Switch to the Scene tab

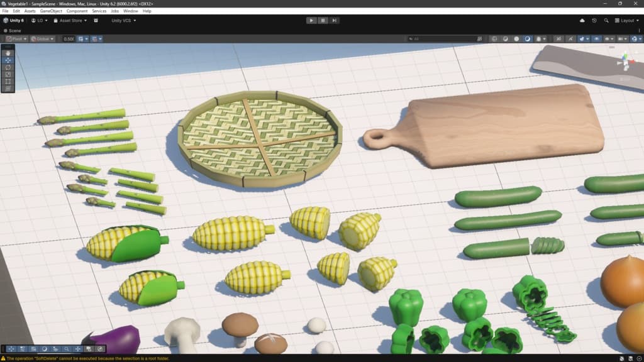(13, 31)
